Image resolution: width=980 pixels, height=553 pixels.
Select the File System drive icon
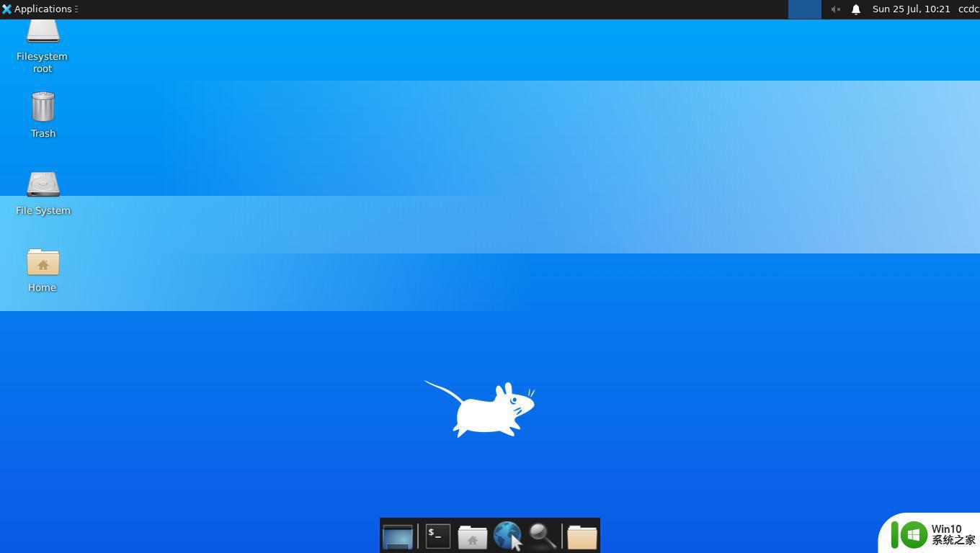coord(43,193)
